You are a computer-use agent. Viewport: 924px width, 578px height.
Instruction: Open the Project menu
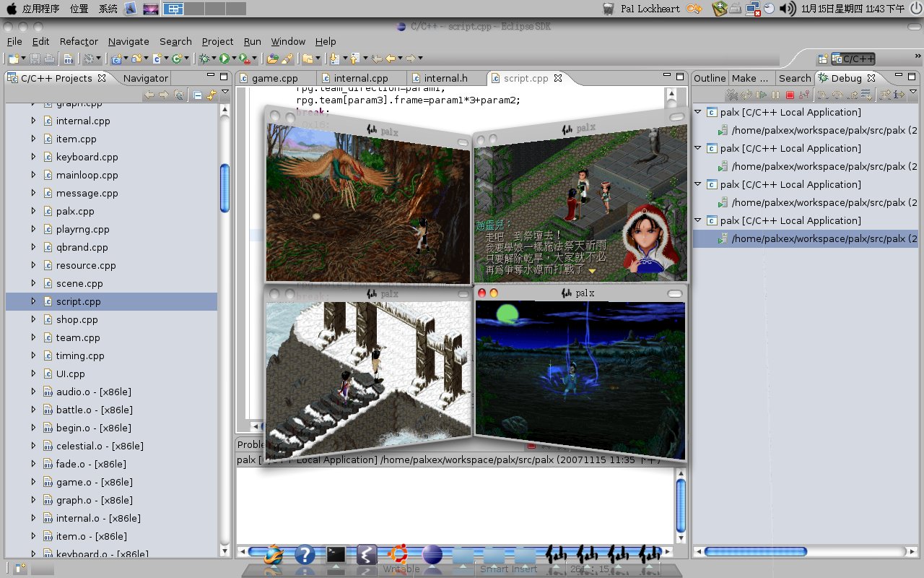(x=217, y=41)
